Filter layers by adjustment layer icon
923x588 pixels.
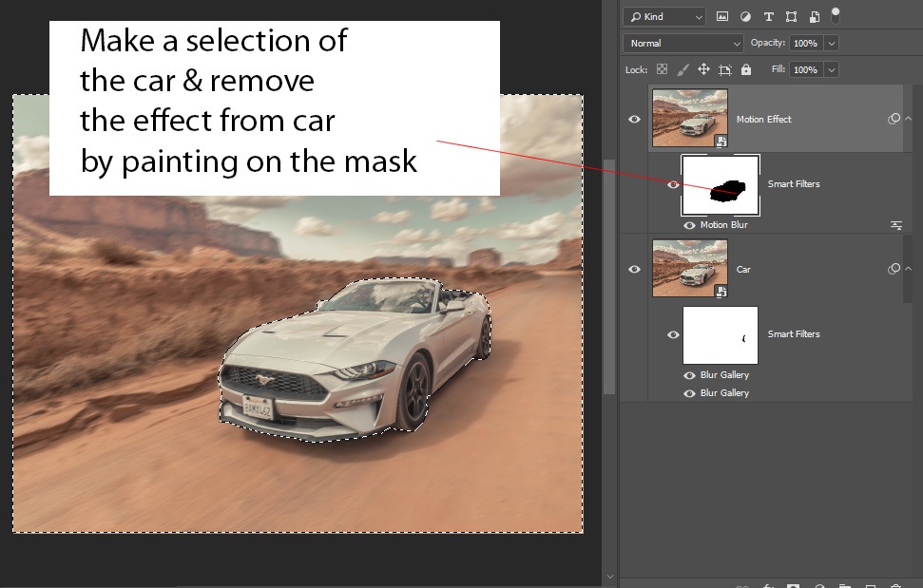point(745,16)
